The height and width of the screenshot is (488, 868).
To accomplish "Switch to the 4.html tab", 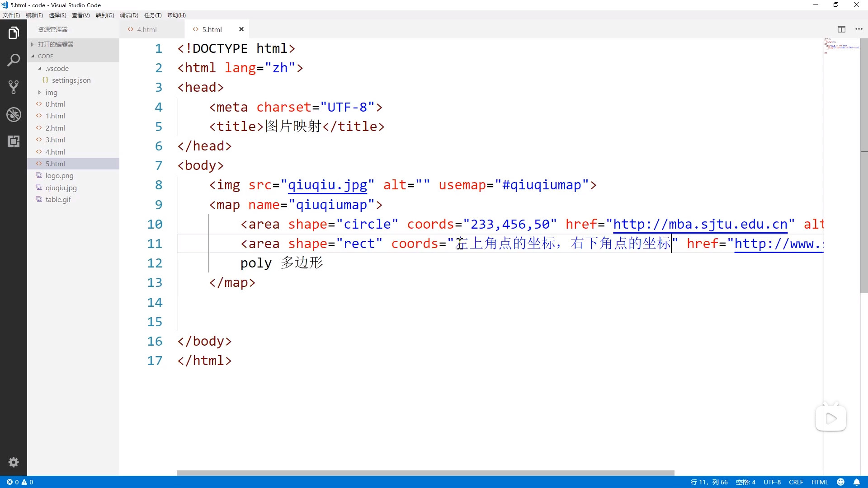I will click(x=147, y=29).
